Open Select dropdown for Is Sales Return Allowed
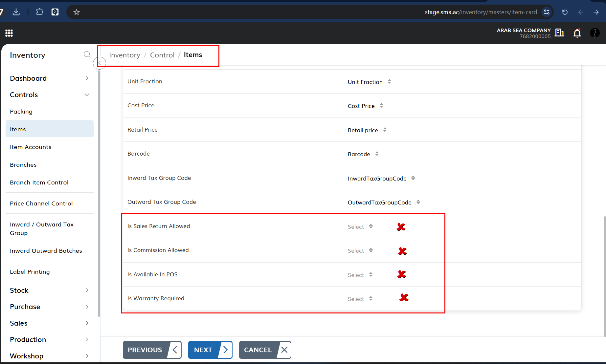Viewport: 606px width, 364px height. (x=360, y=227)
